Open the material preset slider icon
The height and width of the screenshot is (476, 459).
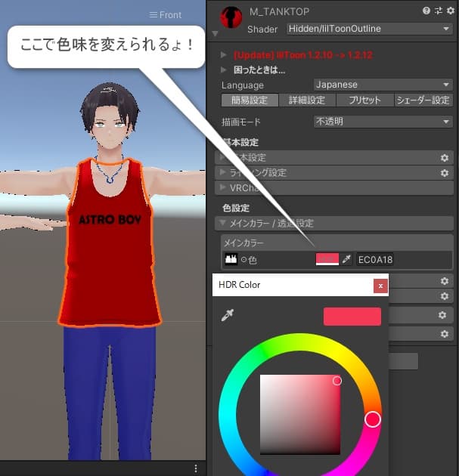click(439, 11)
